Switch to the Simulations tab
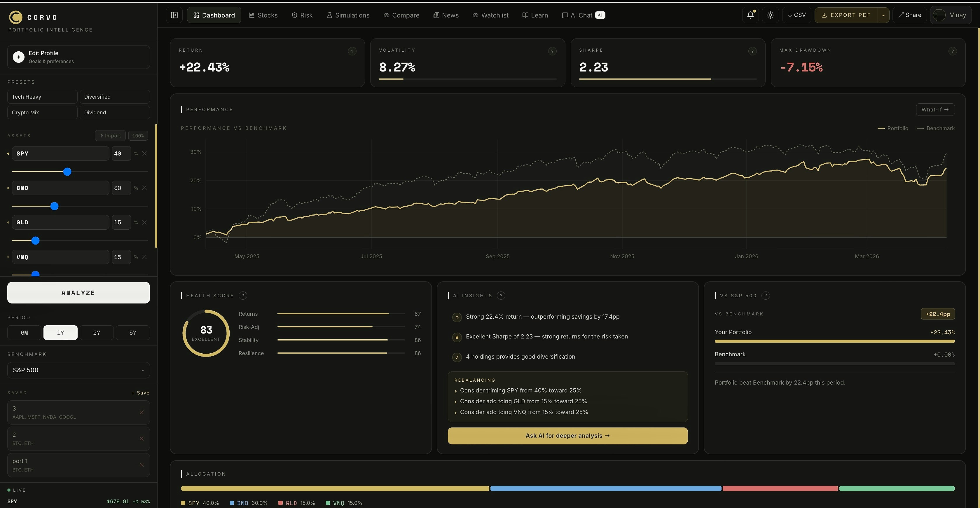Image resolution: width=980 pixels, height=508 pixels. coord(348,15)
